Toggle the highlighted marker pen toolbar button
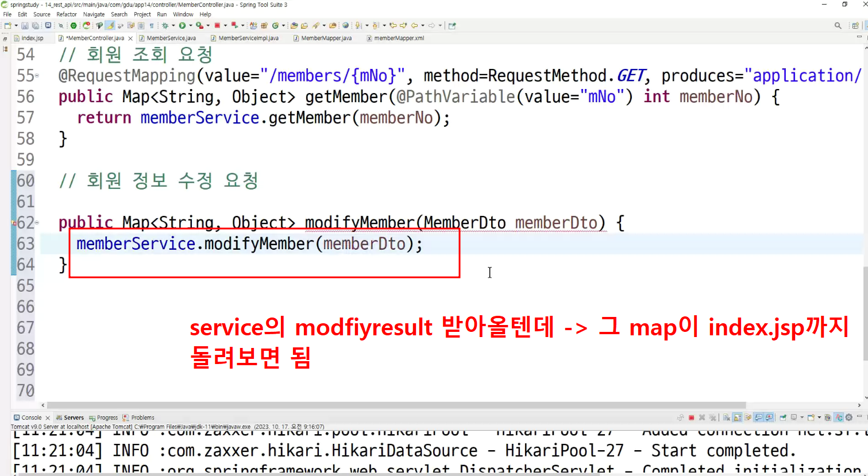Screen dimensions: 868x476 tap(110, 25)
